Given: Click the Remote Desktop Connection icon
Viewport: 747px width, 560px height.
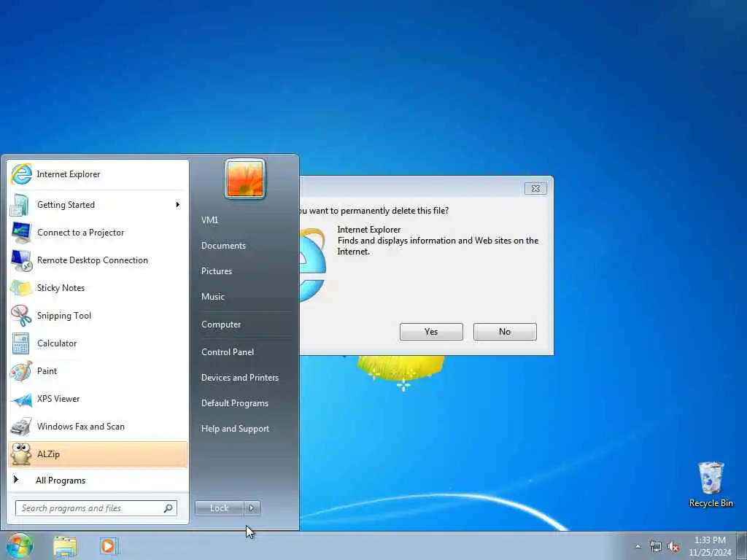Looking at the screenshot, I should pos(21,260).
